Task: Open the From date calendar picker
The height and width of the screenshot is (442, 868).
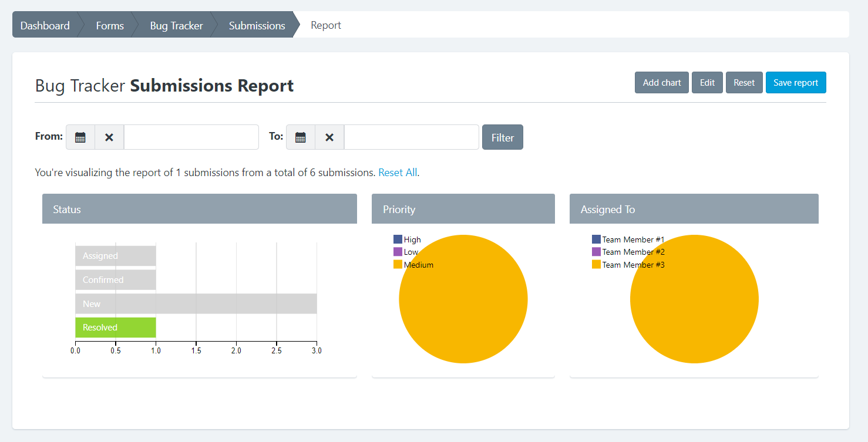Action: pos(80,137)
